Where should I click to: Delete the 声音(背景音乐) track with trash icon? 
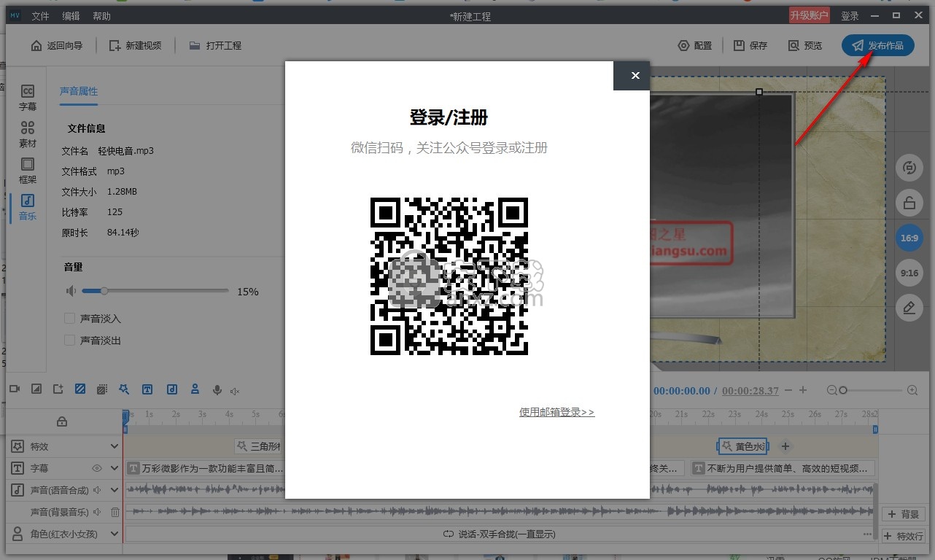click(x=115, y=512)
